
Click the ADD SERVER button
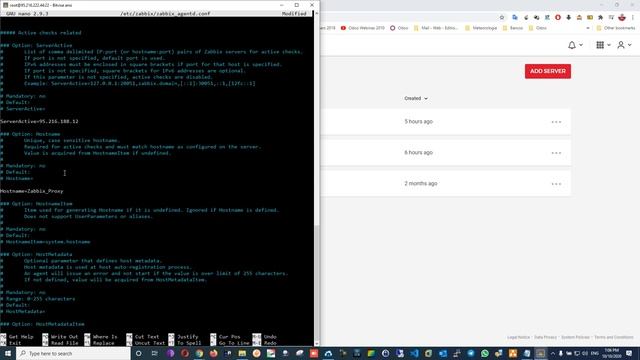[x=548, y=71]
